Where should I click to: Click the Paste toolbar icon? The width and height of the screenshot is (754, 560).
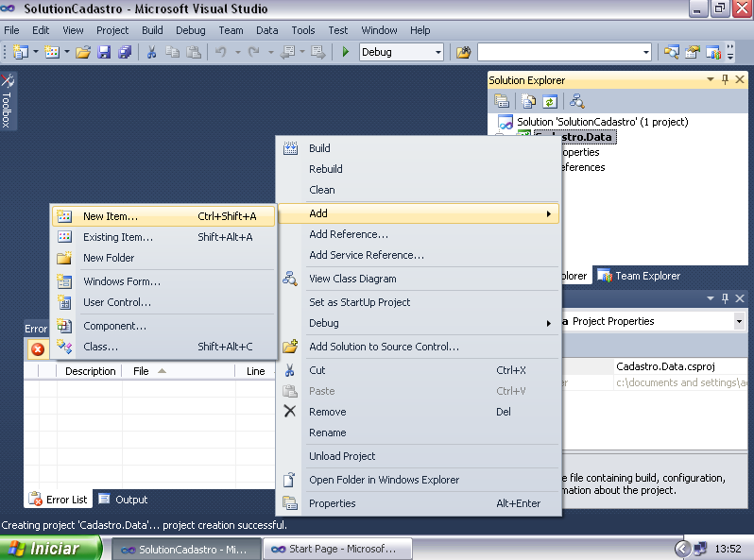click(194, 52)
